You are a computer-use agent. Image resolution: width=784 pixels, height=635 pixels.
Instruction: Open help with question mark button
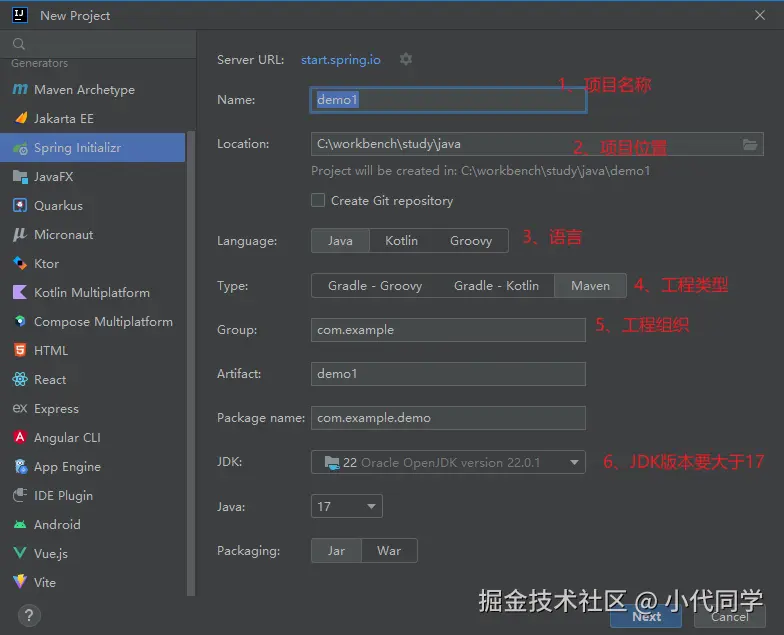[29, 616]
